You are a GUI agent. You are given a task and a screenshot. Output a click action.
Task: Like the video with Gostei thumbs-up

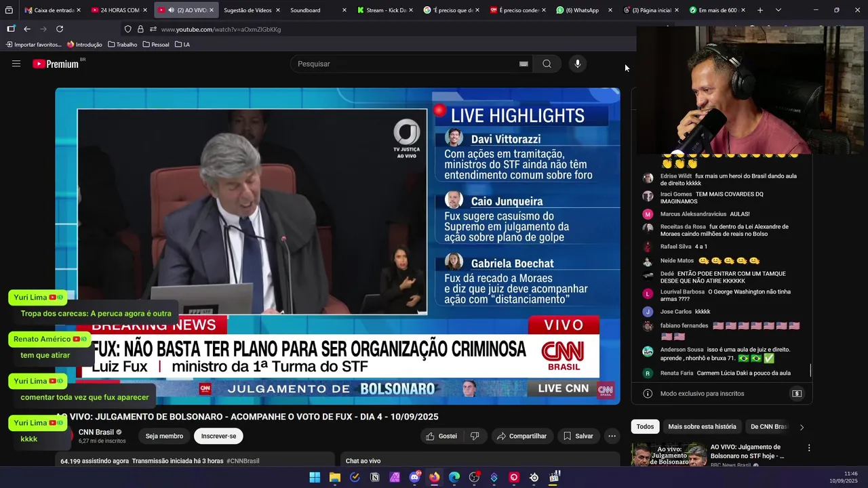coord(441,436)
